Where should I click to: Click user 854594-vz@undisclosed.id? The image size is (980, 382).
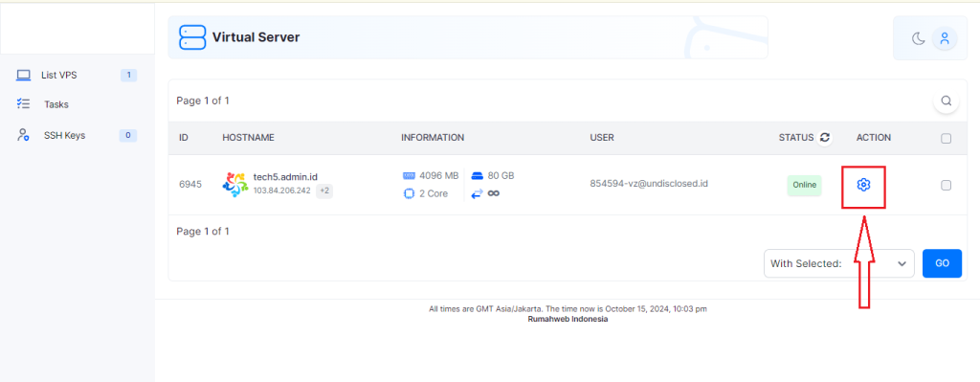tap(649, 184)
